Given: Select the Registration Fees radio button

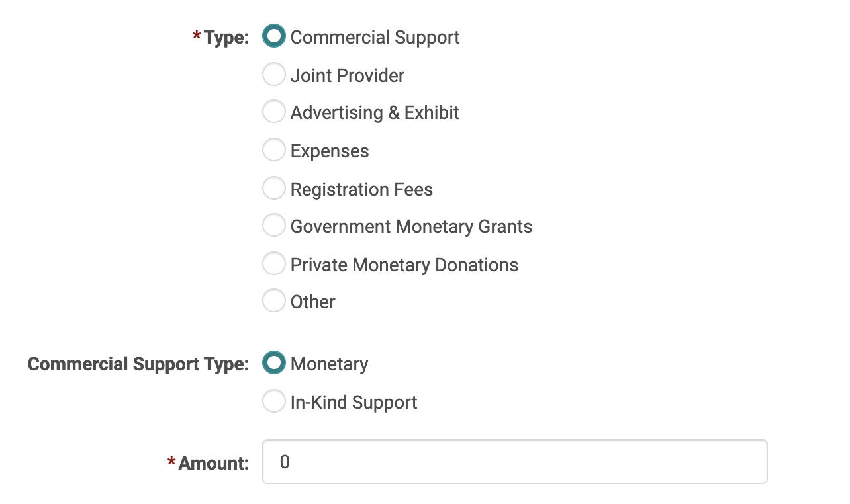Looking at the screenshot, I should pos(273,189).
